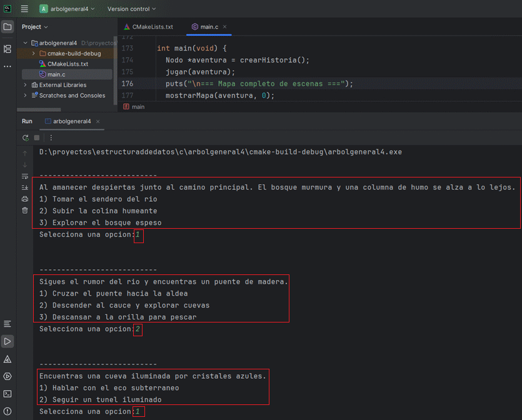
Task: Click the Rerun button in Run panel
Action: [x=26, y=137]
